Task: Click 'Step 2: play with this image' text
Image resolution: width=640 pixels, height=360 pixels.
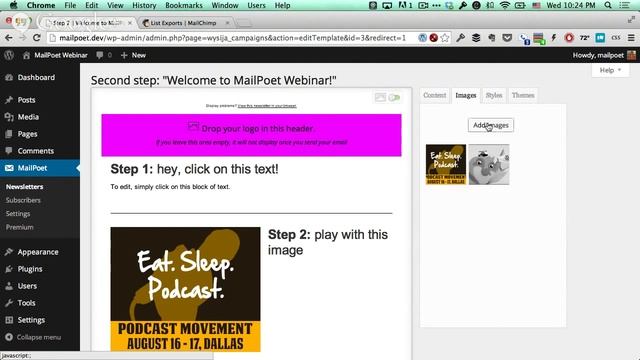Action: (x=328, y=242)
